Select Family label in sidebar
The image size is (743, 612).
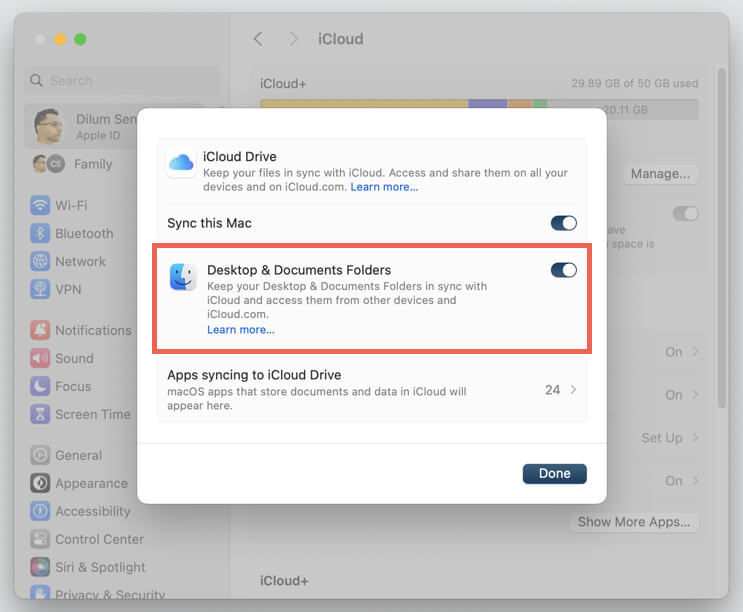coord(93,164)
